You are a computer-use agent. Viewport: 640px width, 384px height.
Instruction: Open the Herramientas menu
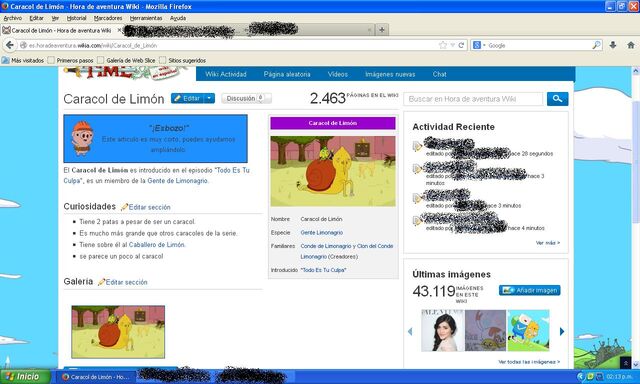coord(146,18)
